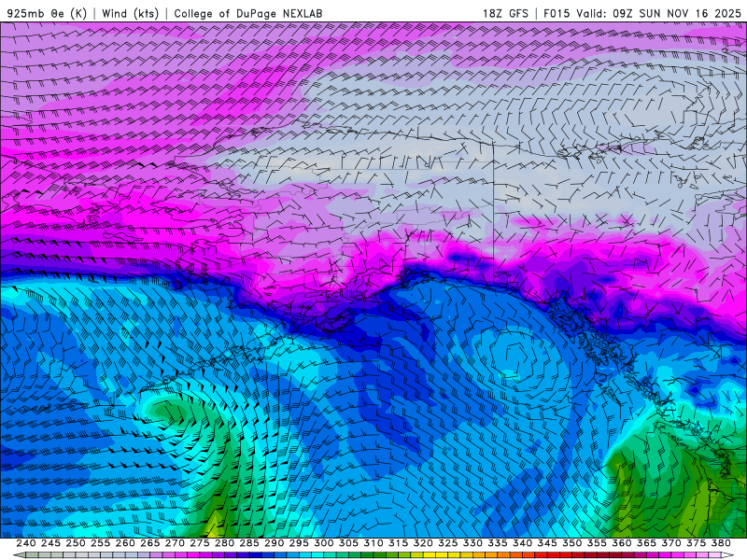Click the 330 value on the color scale

tap(472, 543)
